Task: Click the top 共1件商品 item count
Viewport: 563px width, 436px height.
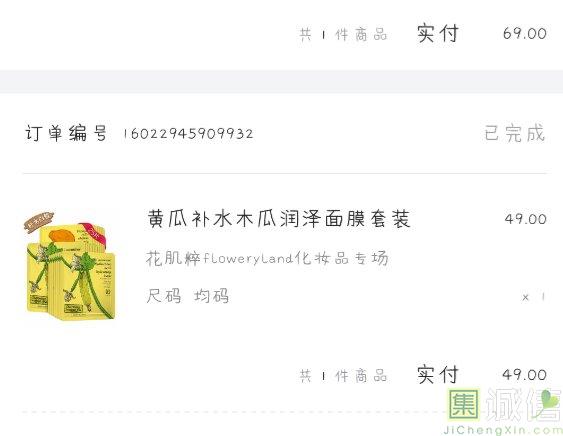Action: tap(344, 34)
